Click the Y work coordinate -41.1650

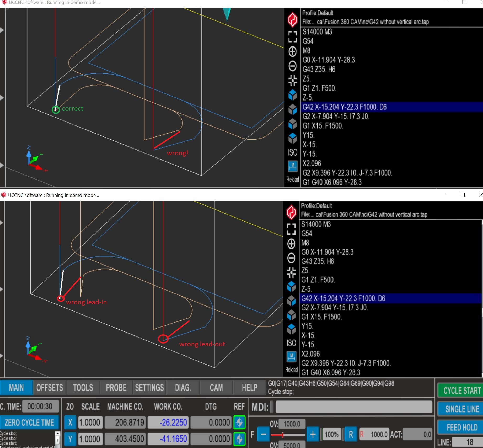pos(168,439)
